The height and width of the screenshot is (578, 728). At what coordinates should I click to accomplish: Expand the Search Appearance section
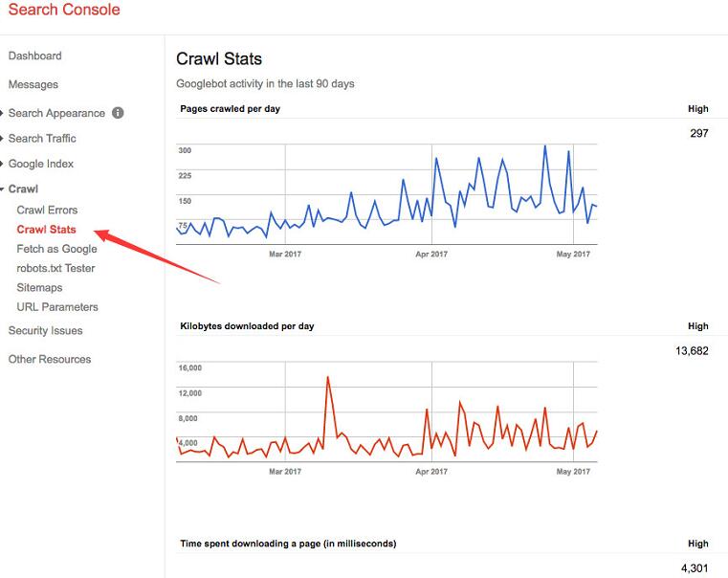[55, 113]
